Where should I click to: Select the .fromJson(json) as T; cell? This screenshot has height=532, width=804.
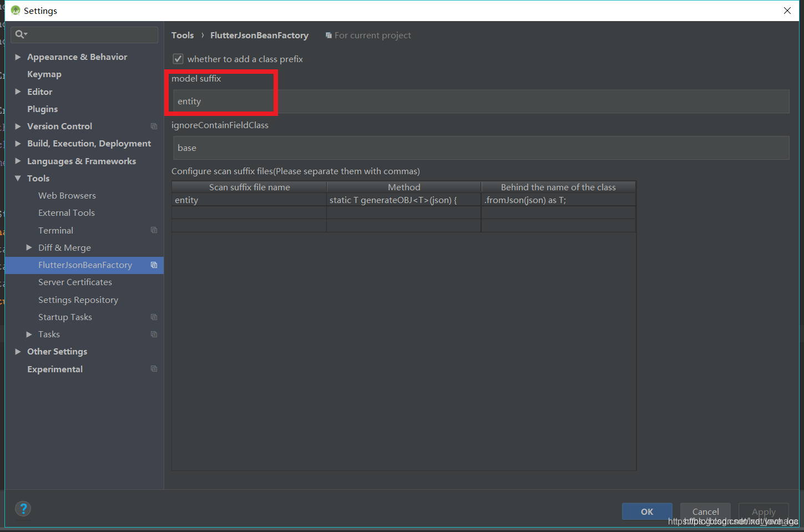[x=558, y=200]
